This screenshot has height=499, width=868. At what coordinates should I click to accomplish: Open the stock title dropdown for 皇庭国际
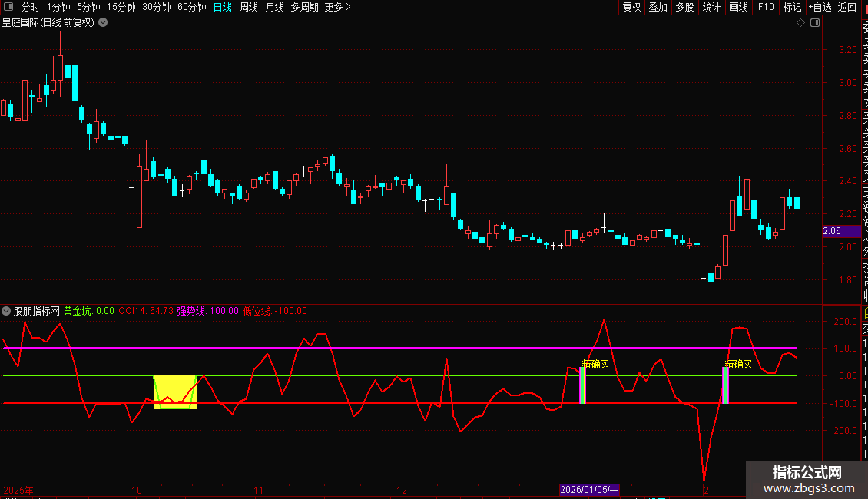point(103,23)
